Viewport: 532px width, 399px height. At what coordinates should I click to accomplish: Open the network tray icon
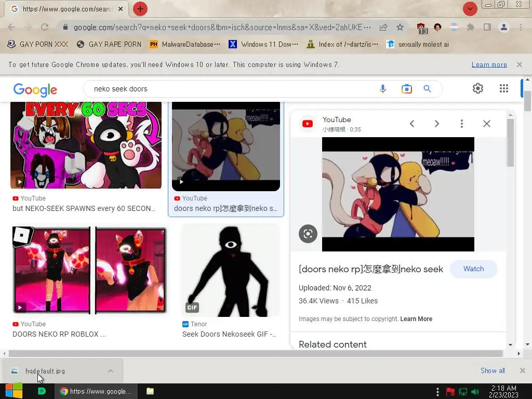[x=463, y=392]
